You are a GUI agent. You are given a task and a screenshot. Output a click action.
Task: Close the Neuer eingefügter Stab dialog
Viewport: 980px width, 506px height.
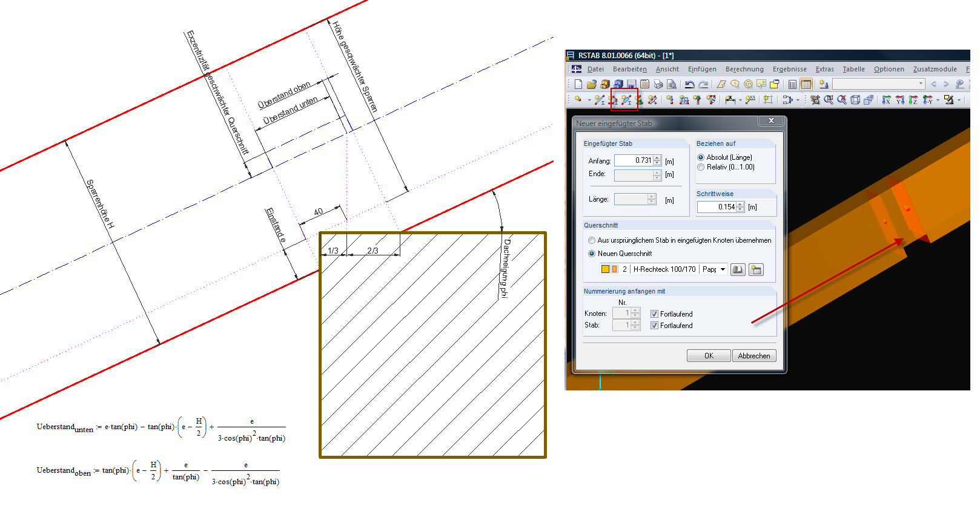[771, 121]
